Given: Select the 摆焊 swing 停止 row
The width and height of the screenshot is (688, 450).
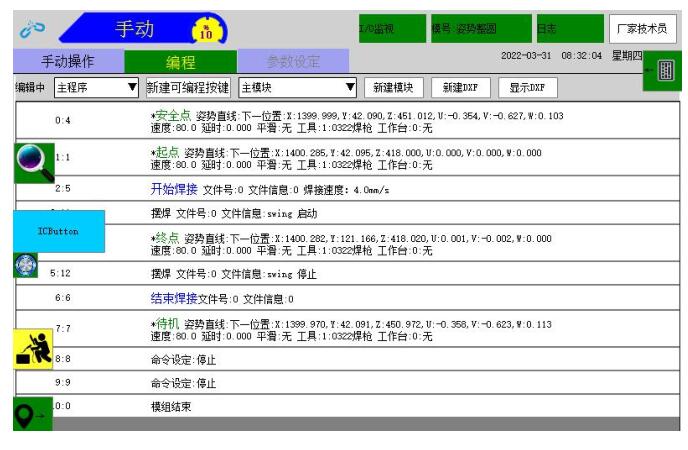Looking at the screenshot, I should (x=348, y=273).
